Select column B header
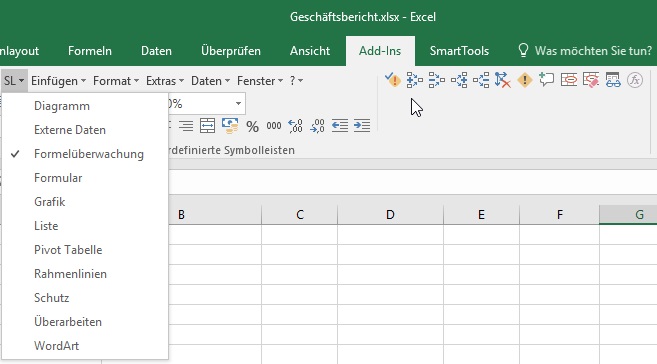This screenshot has height=364, width=657. coord(215,215)
